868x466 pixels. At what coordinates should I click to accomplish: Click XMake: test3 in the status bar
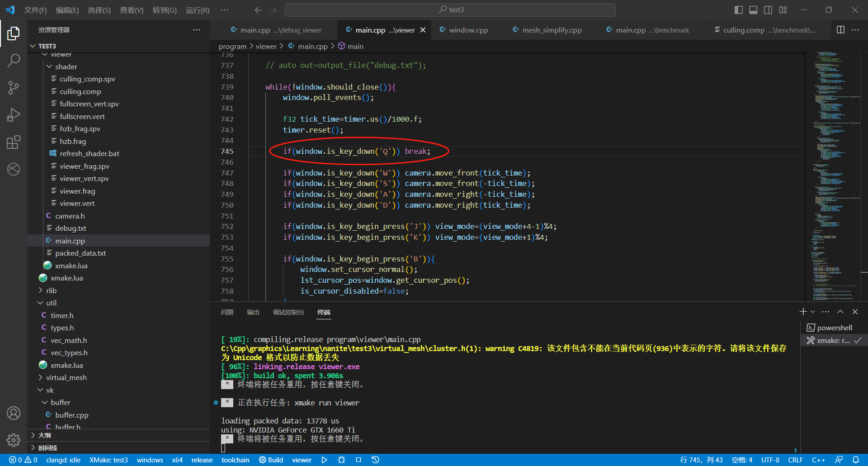pos(108,459)
